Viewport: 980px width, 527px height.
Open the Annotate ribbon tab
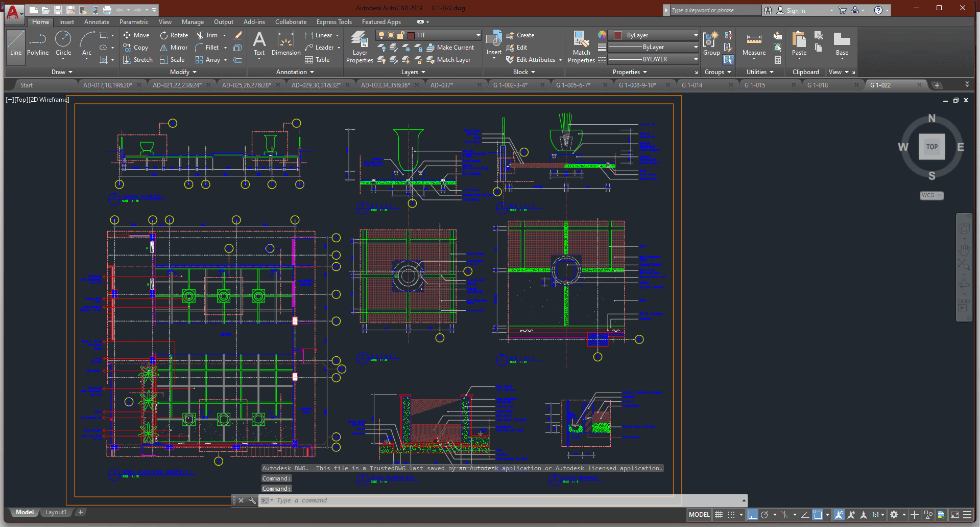click(97, 22)
